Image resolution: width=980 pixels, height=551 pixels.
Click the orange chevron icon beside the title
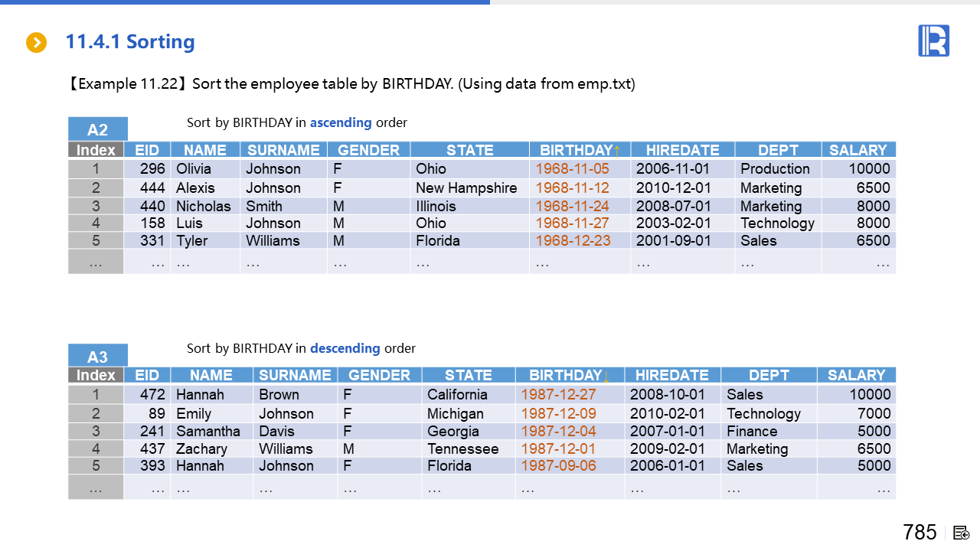[x=36, y=43]
